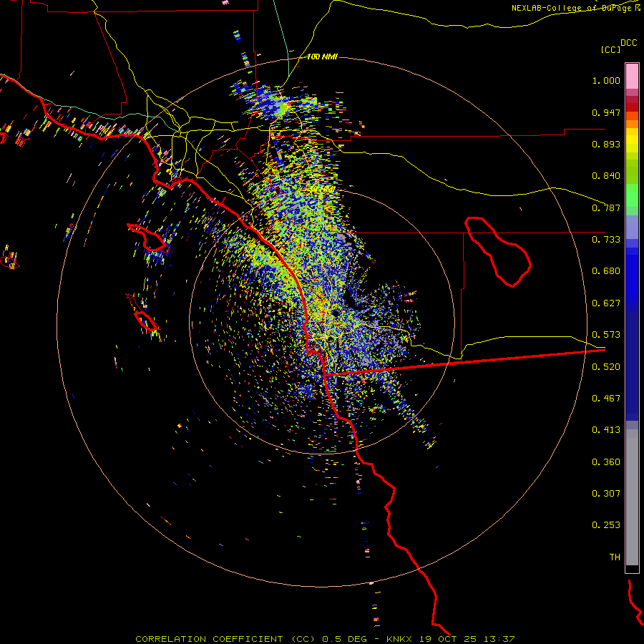This screenshot has height=644, width=644.
Task: Click the 0.787 scale value
Action: (606, 208)
